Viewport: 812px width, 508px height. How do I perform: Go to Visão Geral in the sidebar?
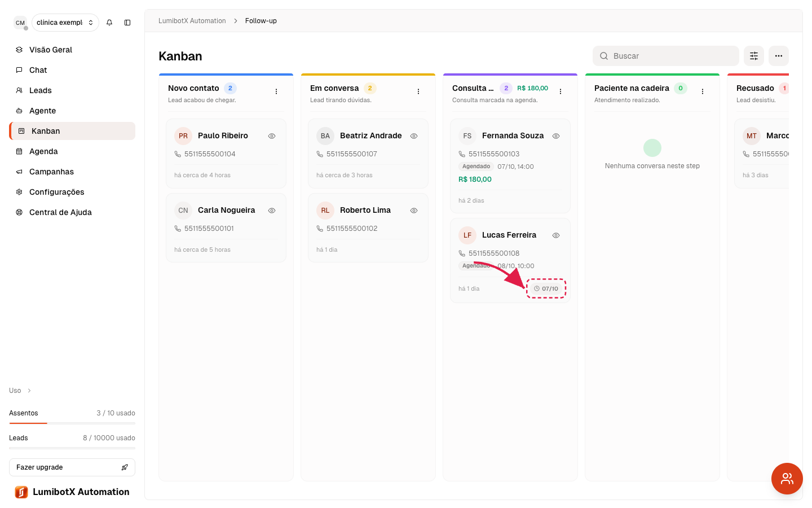click(72, 50)
